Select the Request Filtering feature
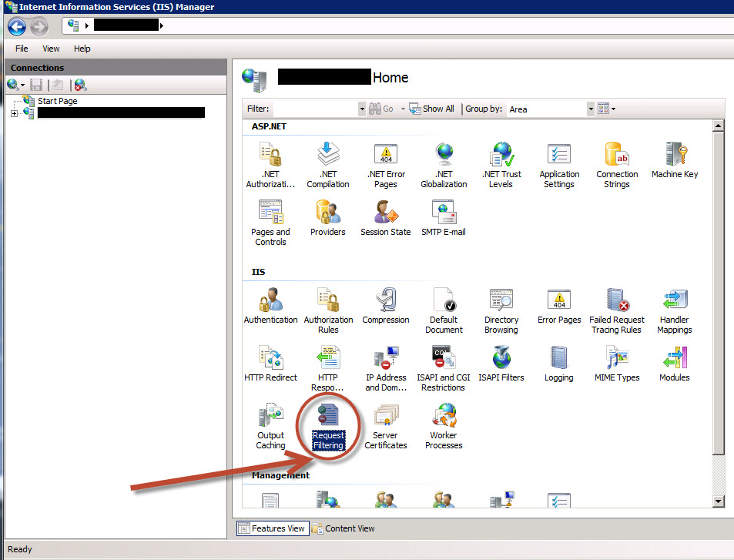Screen dimensions: 734x560 point(328,427)
